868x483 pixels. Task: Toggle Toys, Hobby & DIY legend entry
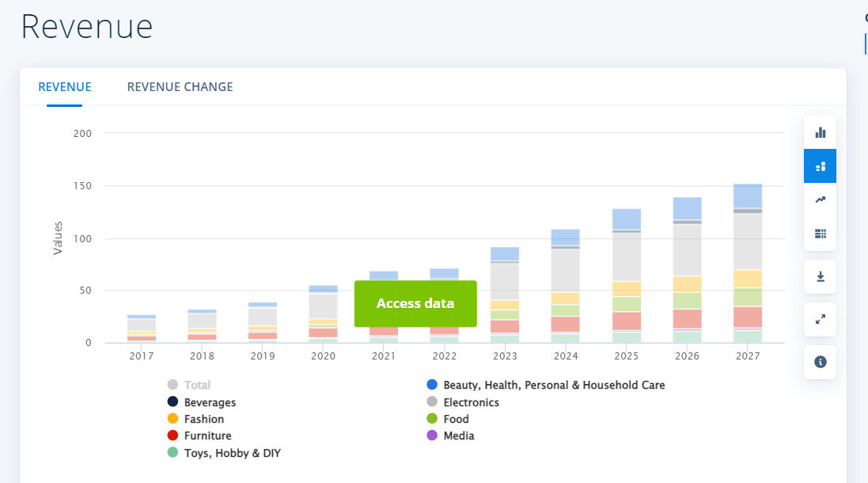coord(232,453)
